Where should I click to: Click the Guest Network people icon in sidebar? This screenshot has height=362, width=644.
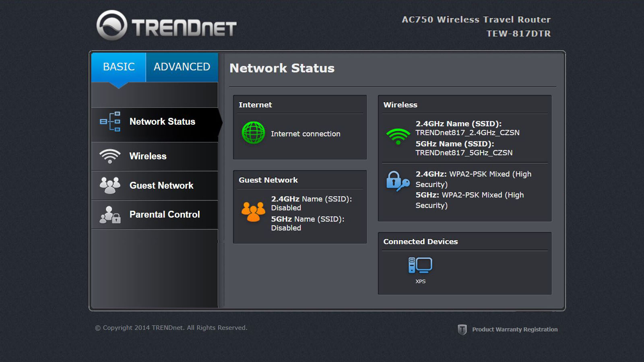click(110, 185)
